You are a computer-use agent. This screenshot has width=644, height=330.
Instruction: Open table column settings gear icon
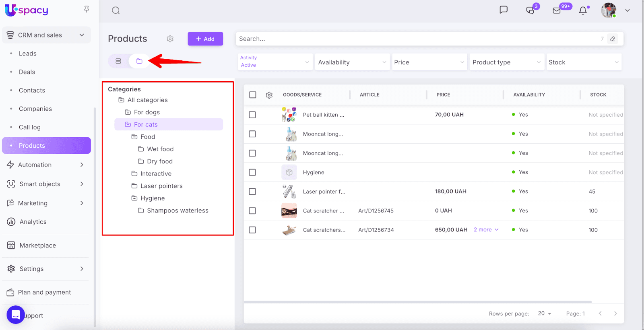coord(269,95)
